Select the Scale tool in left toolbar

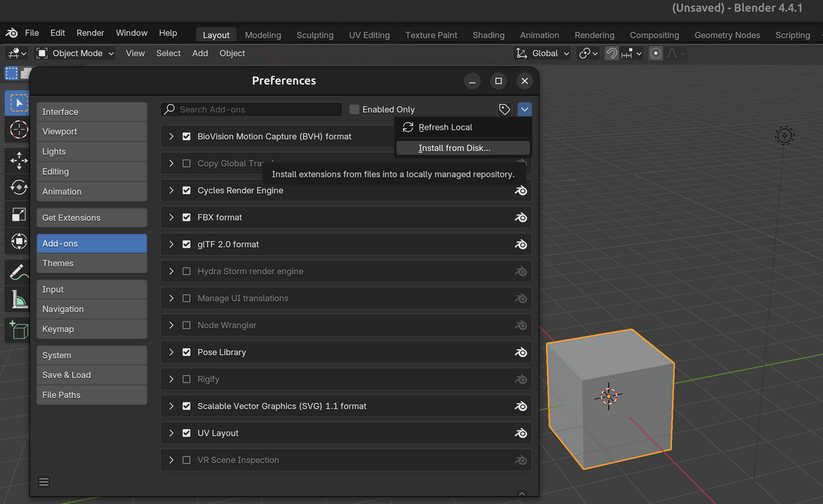(19, 214)
